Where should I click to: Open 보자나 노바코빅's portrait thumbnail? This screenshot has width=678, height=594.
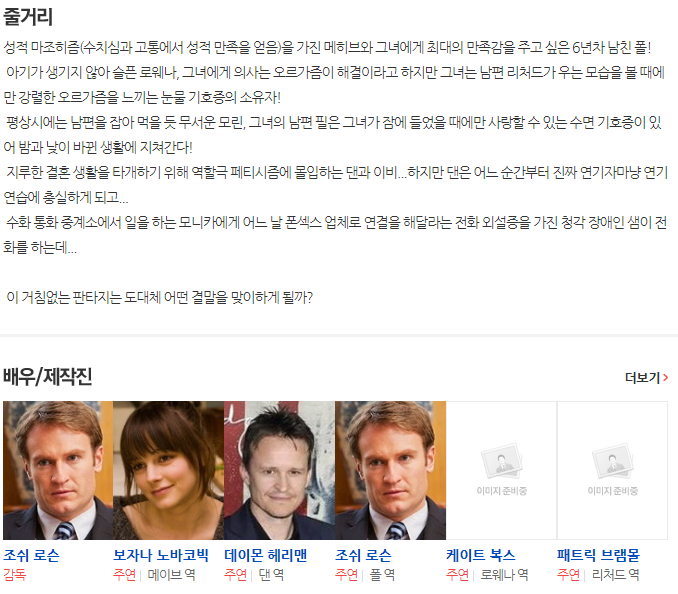[x=169, y=470]
